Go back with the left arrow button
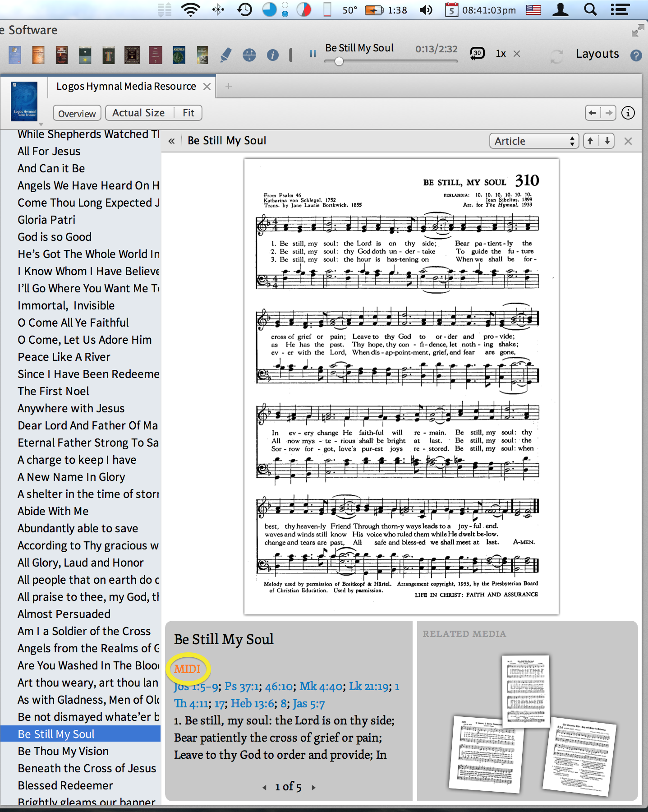 point(593,113)
